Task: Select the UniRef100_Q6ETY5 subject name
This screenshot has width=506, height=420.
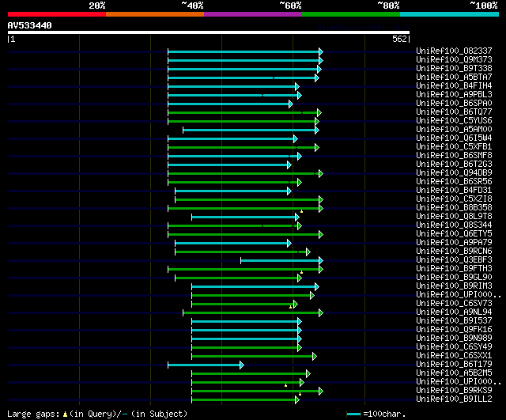Action: pos(454,234)
